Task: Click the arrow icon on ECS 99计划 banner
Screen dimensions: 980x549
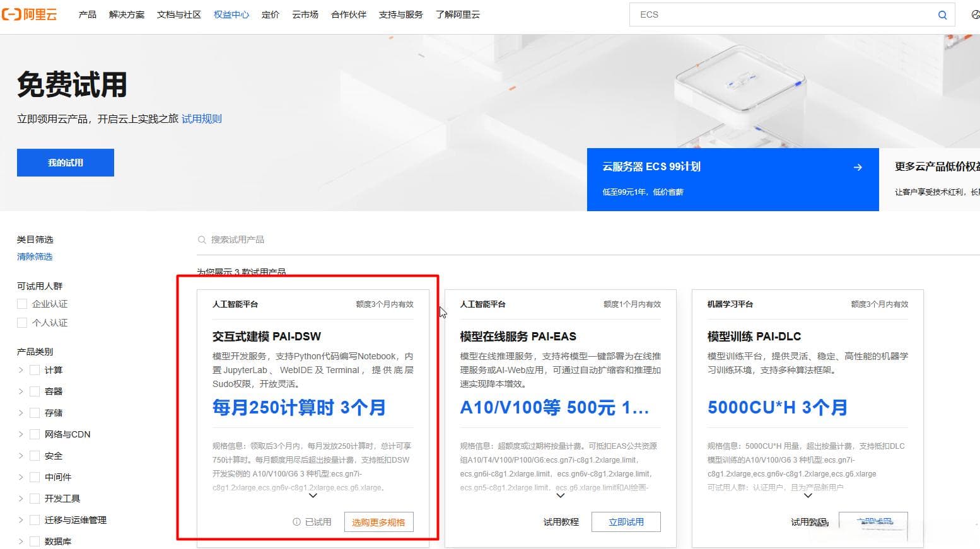Action: [858, 167]
